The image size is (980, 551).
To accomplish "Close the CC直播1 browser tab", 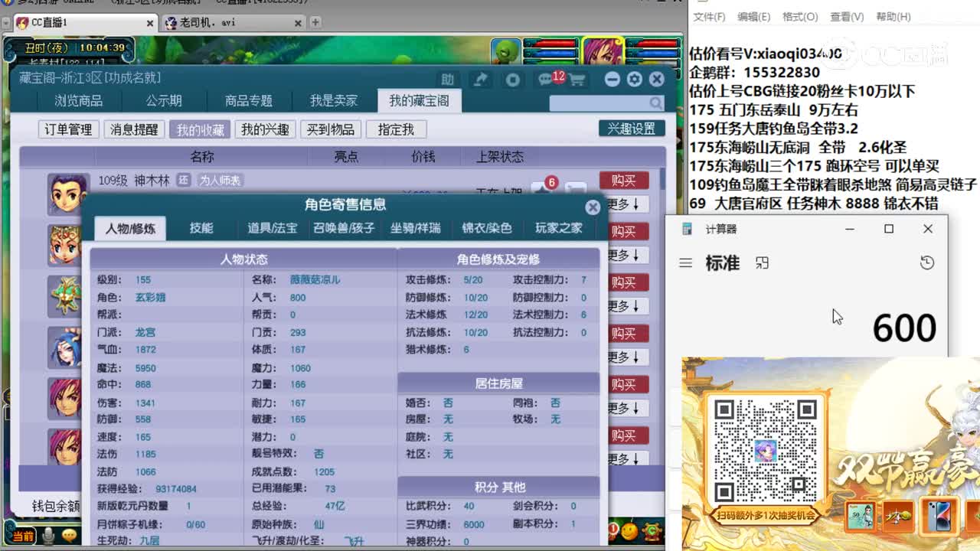I will (150, 23).
